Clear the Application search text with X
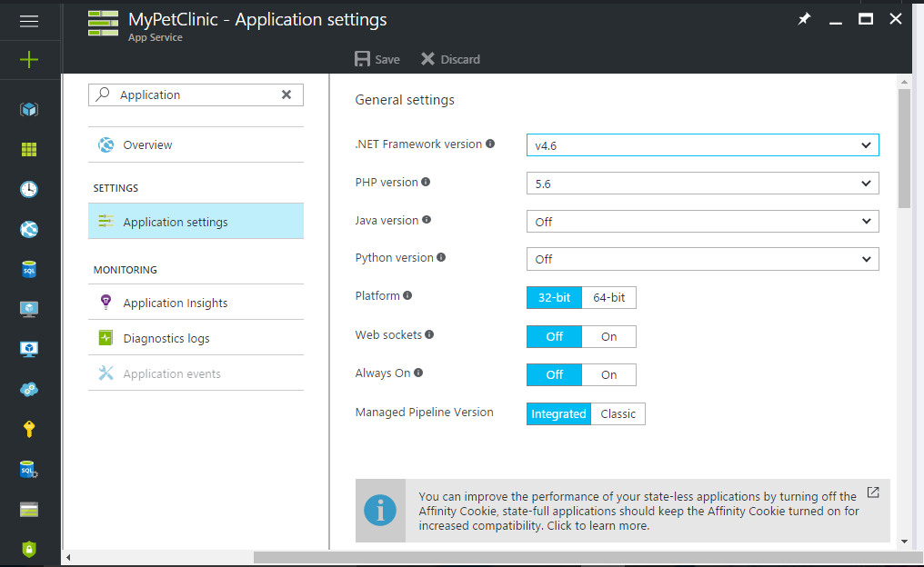 click(x=286, y=94)
